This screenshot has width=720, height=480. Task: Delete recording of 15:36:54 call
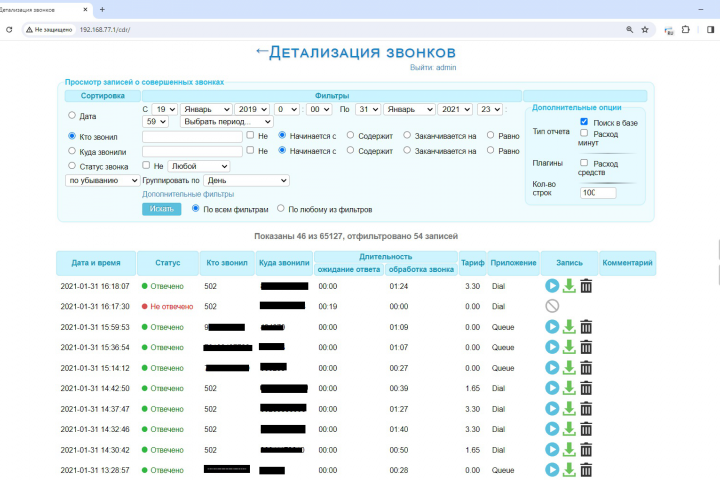(586, 347)
